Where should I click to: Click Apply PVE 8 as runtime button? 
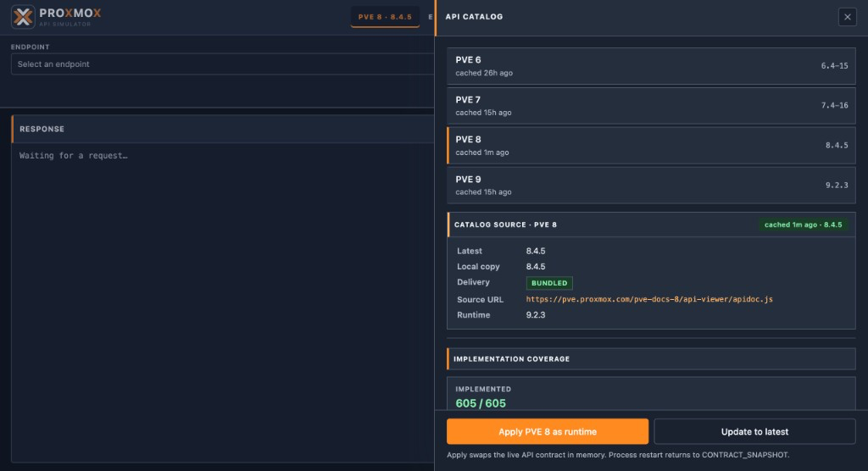(x=548, y=432)
